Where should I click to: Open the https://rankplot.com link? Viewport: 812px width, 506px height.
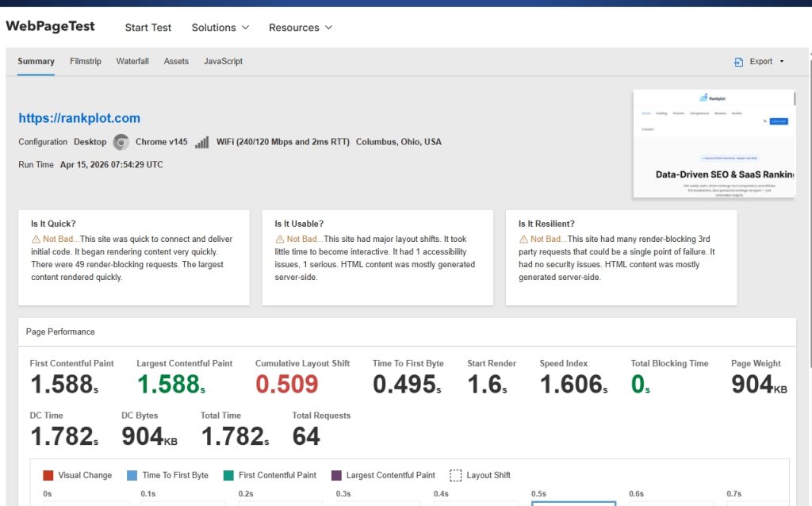click(79, 118)
